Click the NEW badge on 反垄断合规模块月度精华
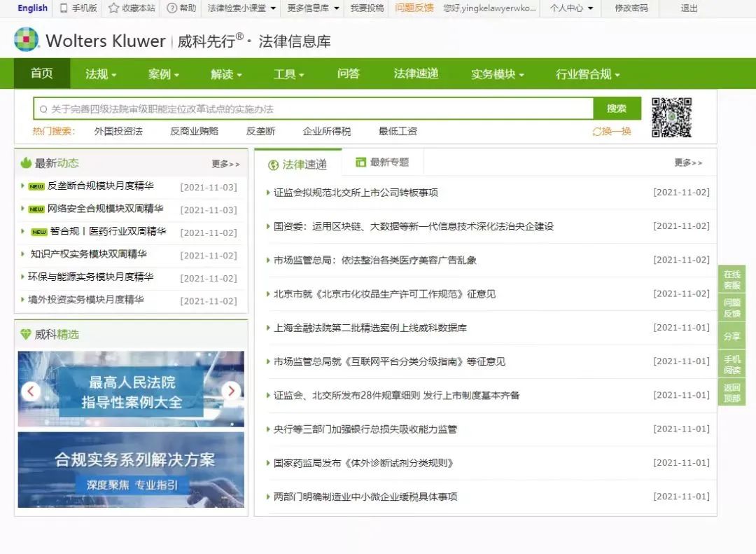Image resolution: width=756 pixels, height=554 pixels. (x=36, y=187)
